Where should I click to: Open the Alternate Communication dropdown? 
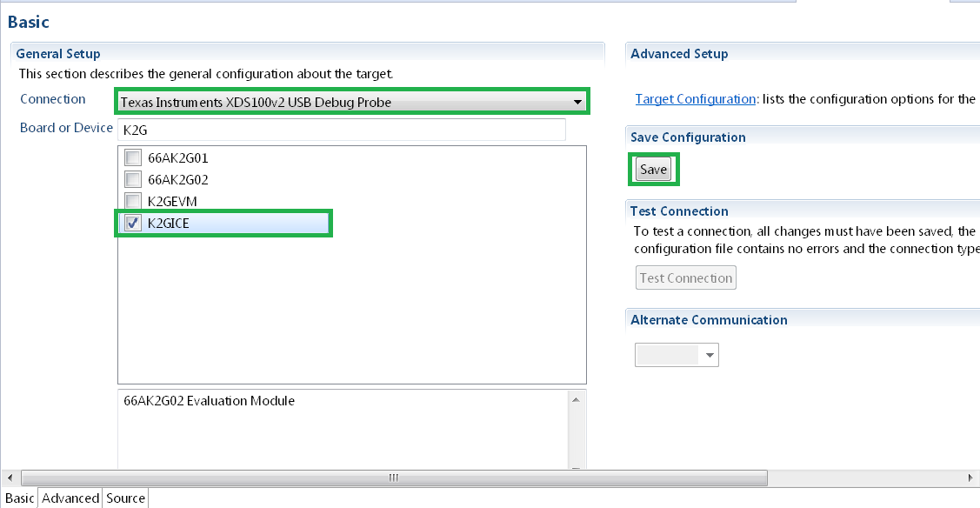coord(709,354)
